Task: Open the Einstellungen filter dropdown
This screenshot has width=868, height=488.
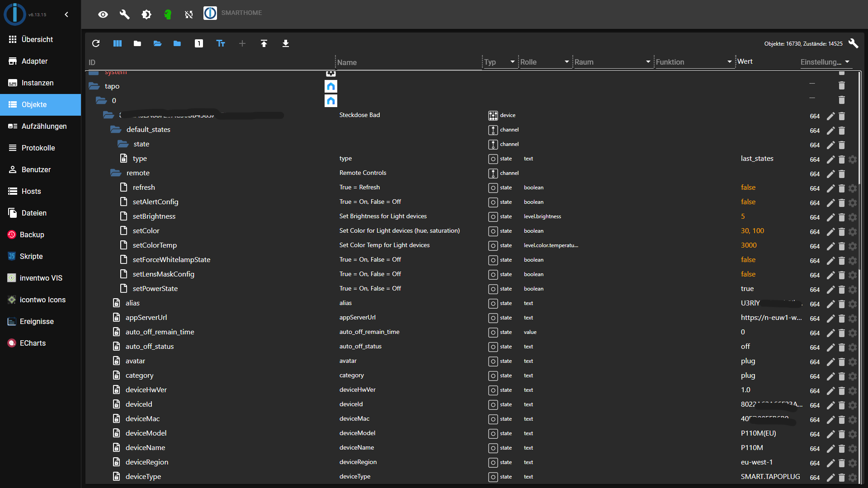Action: click(826, 62)
